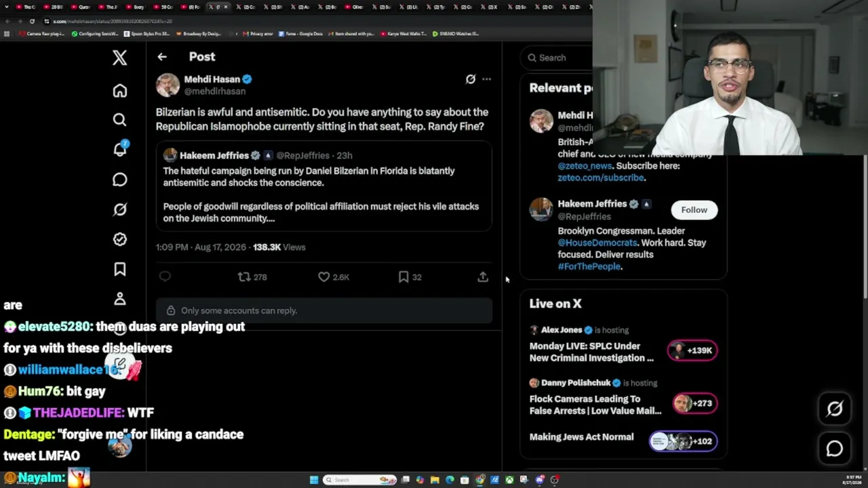Bookmark the Mehdi Hasan post
Viewport: 868px width, 488px height.
coord(410,277)
